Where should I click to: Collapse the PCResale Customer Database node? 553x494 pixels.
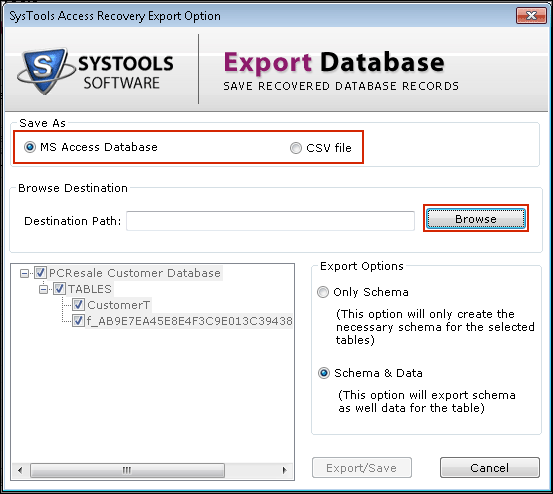24,273
